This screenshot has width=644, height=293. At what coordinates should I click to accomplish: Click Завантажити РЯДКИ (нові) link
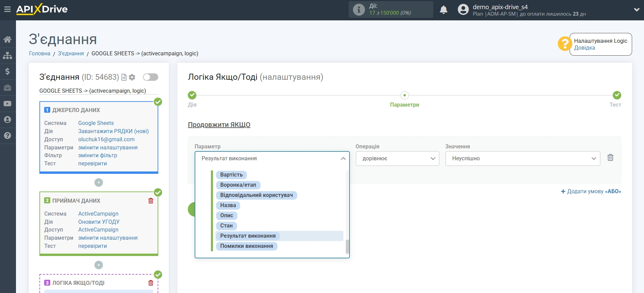113,131
